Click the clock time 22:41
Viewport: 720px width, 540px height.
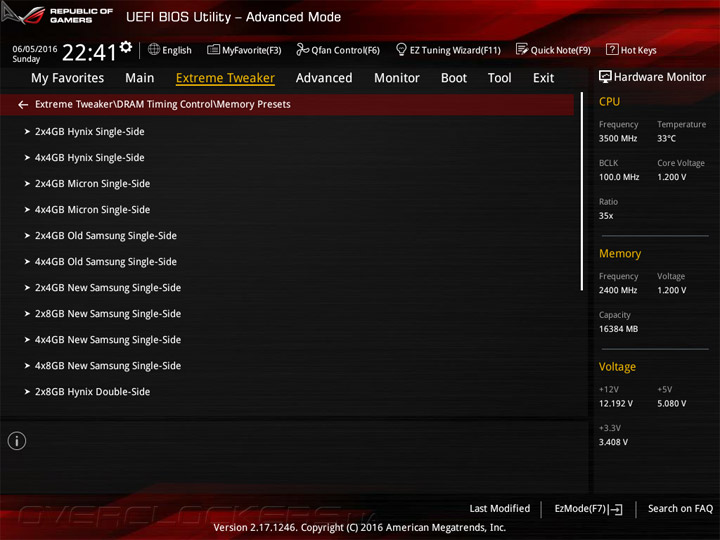[x=90, y=52]
